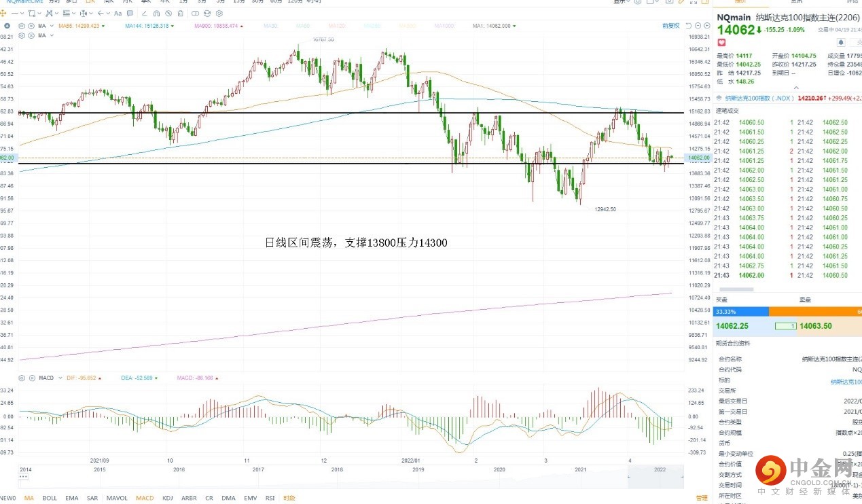Viewport: 862px width, 504px height.
Task: Click the bell alert icon
Action: tap(841, 42)
